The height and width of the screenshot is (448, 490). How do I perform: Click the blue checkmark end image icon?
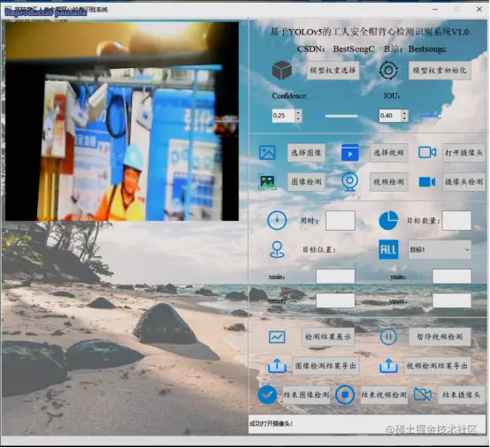267,395
